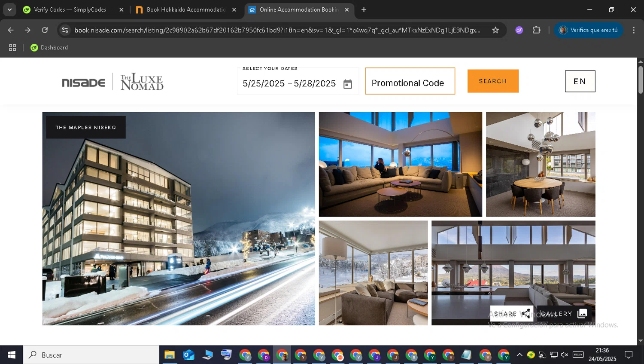The width and height of the screenshot is (644, 364).
Task: Bookmark this page with the star icon
Action: click(x=495, y=30)
